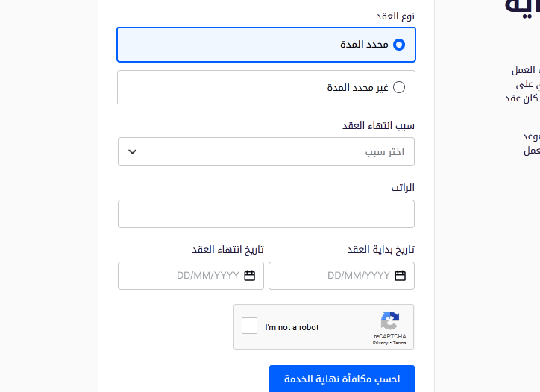Click the "تاريخ بداية العقد" label
The width and height of the screenshot is (540, 392).
click(381, 249)
